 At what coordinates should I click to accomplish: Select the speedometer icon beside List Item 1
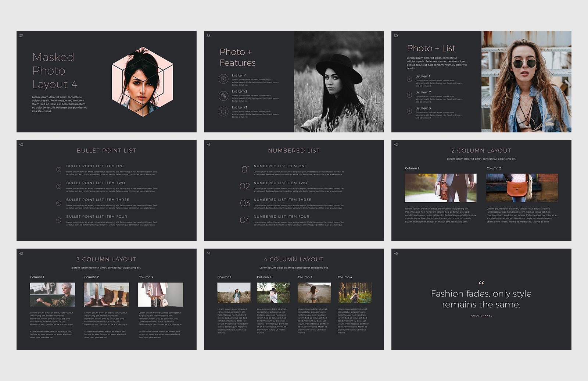point(223,79)
